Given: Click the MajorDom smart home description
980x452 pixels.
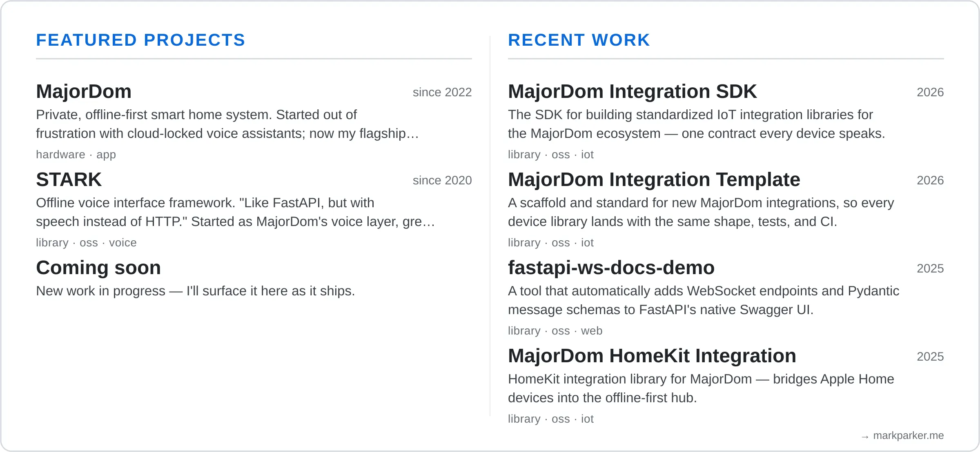Looking at the screenshot, I should pyautogui.click(x=227, y=124).
